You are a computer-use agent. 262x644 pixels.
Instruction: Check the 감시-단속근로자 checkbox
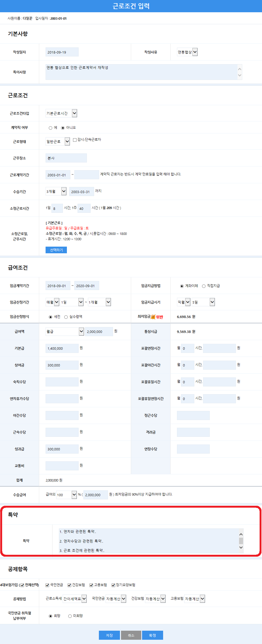(x=75, y=140)
